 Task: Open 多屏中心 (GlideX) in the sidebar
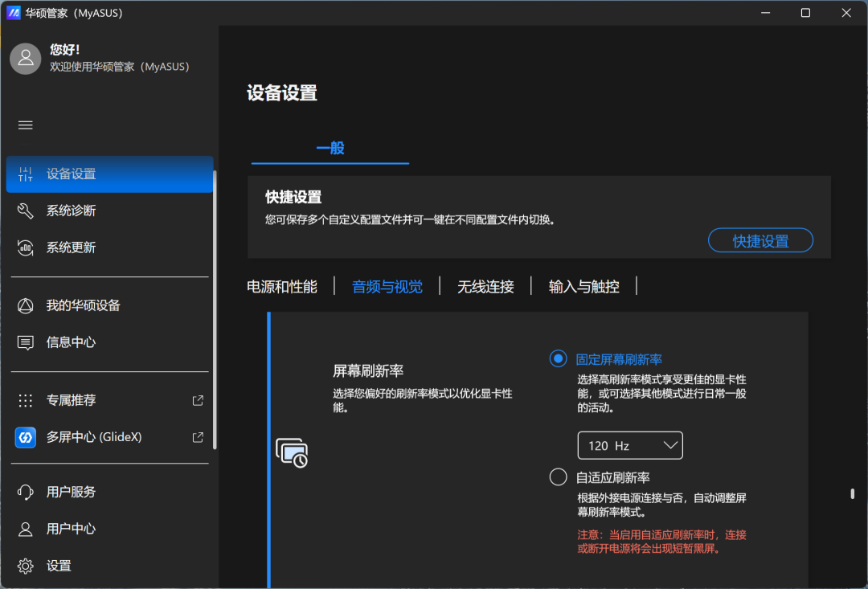[x=109, y=437]
